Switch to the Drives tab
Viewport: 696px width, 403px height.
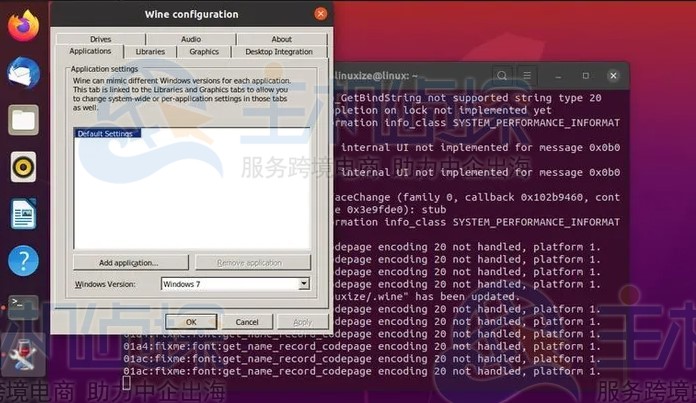coord(101,39)
